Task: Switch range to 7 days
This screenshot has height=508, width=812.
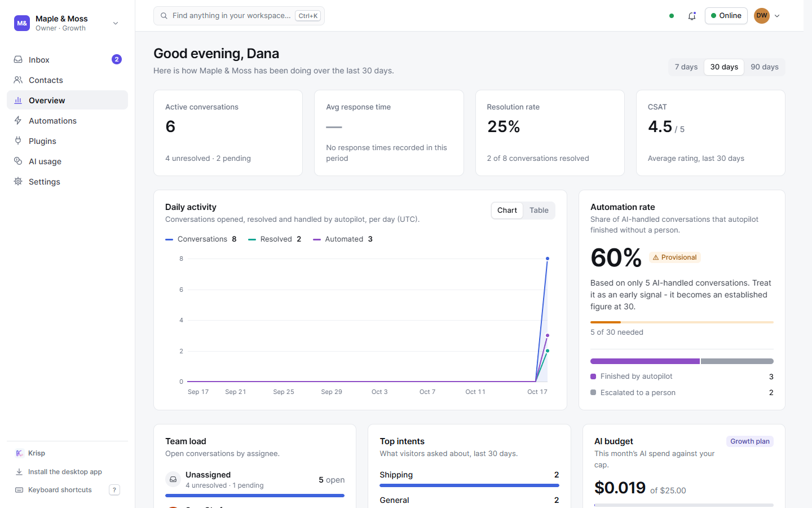Action: point(686,67)
